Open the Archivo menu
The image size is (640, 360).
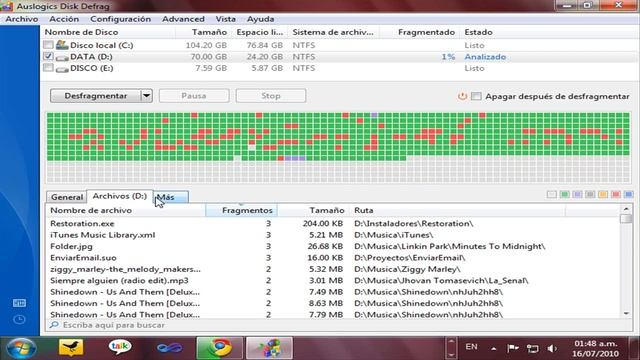click(22, 19)
